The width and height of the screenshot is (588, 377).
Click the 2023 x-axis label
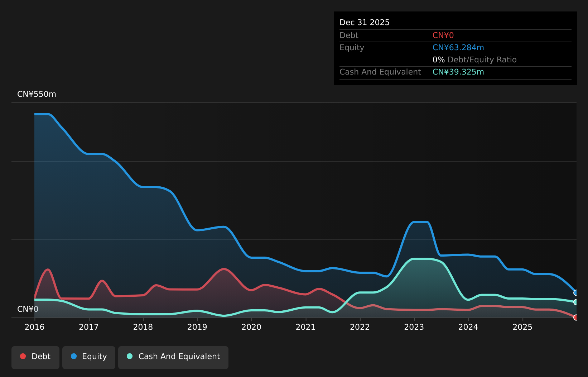[414, 327]
